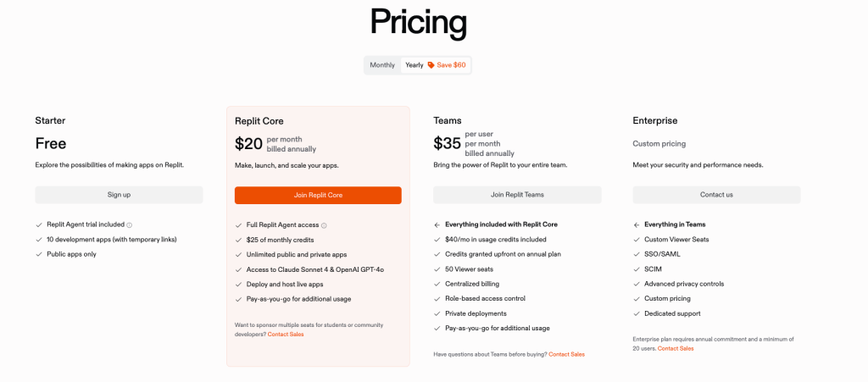Join Replit Core with the orange button
The width and height of the screenshot is (868, 382).
point(319,195)
